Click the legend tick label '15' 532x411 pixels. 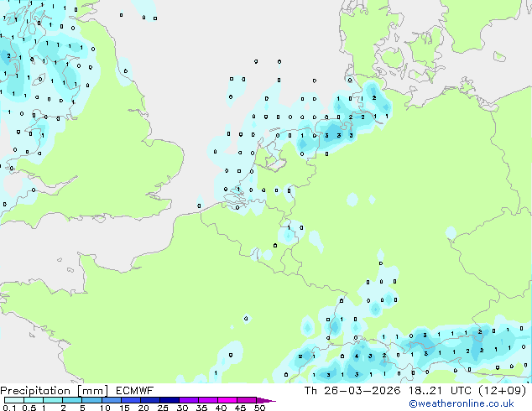124,408
